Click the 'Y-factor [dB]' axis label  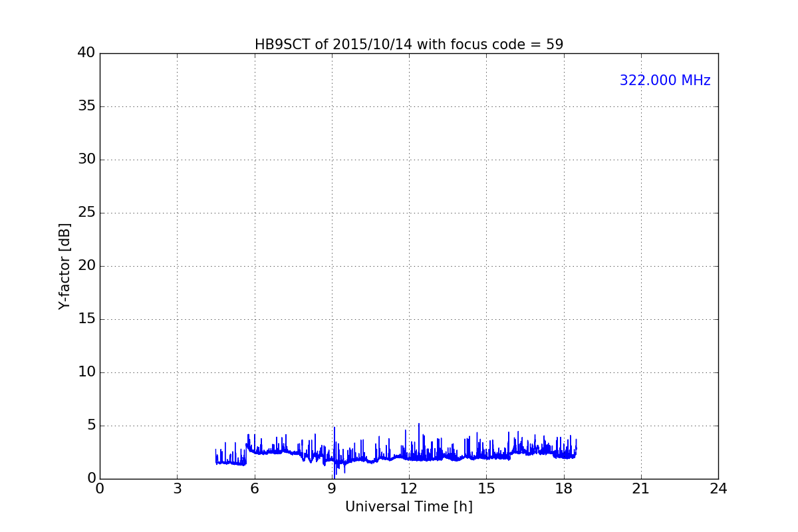(65, 266)
